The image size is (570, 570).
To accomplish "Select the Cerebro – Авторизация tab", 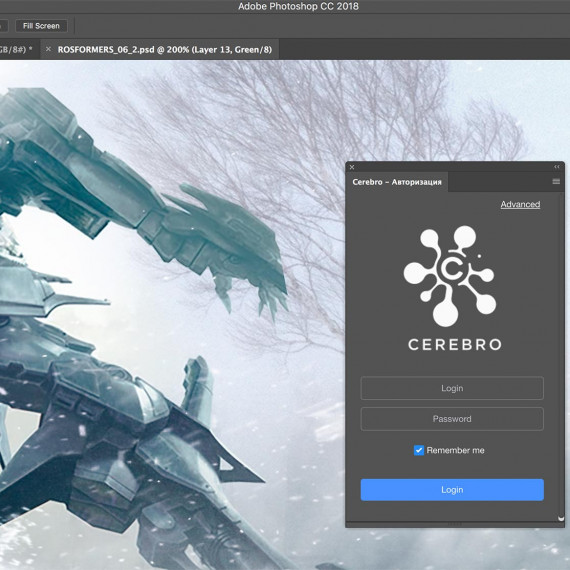I will [x=397, y=182].
